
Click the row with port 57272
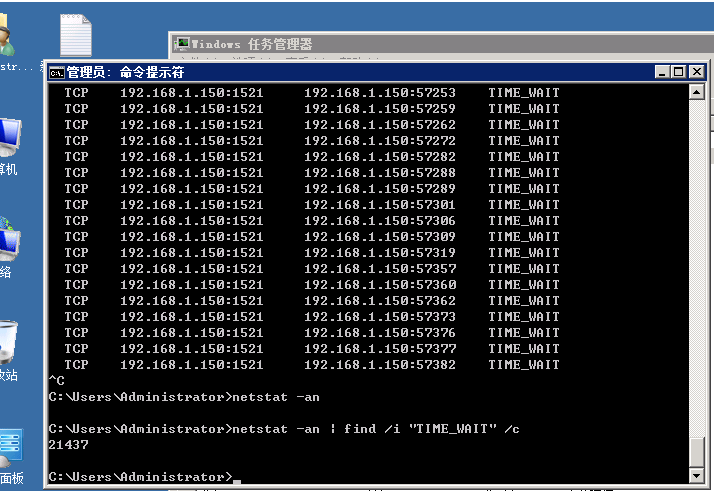pyautogui.click(x=311, y=140)
